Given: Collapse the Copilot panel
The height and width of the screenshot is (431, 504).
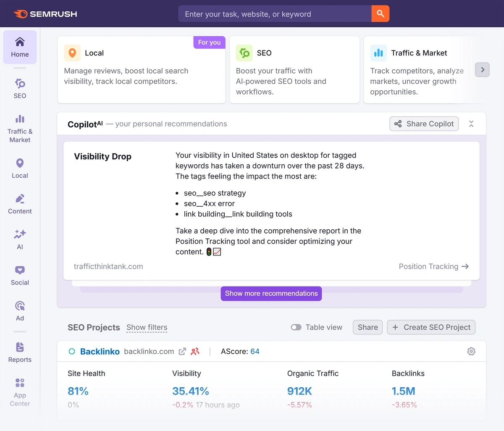Looking at the screenshot, I should [471, 124].
